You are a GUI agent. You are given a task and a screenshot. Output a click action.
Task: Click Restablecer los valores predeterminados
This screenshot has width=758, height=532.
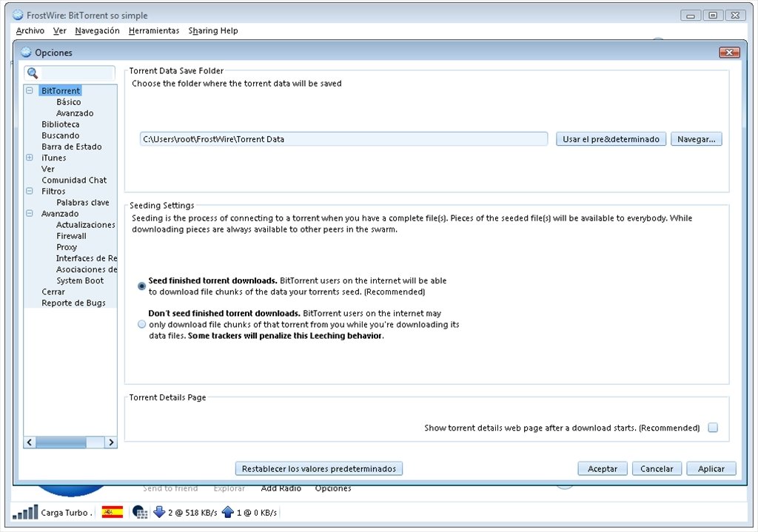point(319,468)
